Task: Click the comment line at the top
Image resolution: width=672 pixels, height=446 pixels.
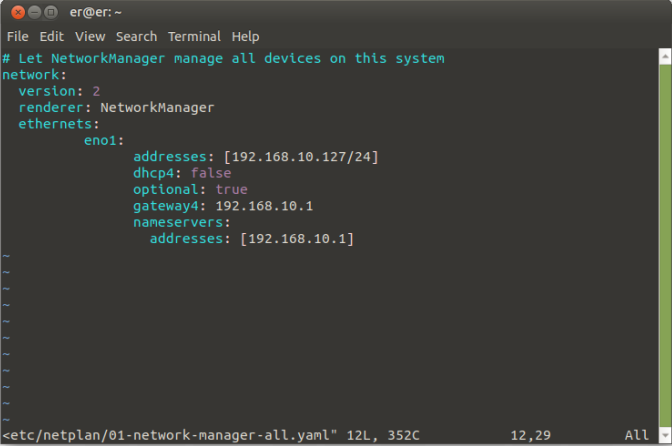Action: pos(223,58)
